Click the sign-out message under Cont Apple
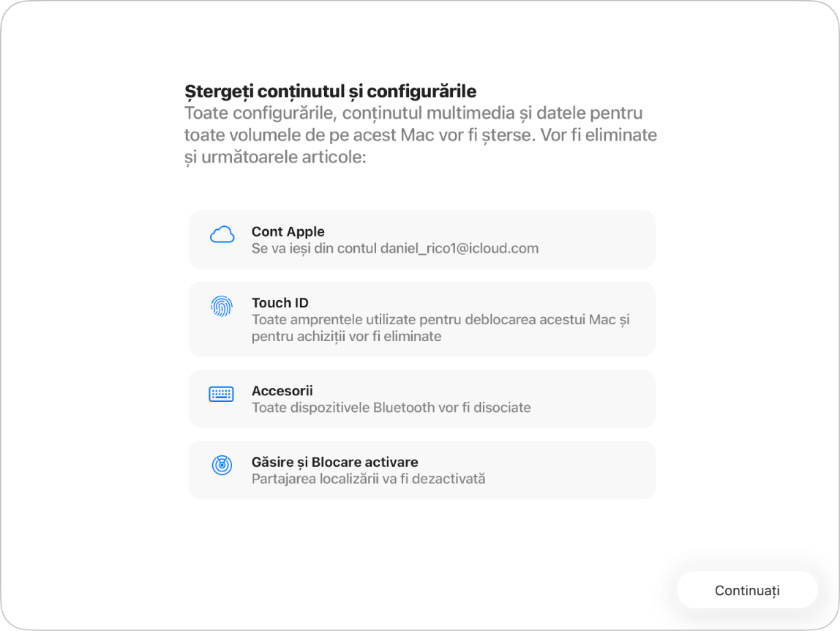The width and height of the screenshot is (840, 631). point(395,248)
